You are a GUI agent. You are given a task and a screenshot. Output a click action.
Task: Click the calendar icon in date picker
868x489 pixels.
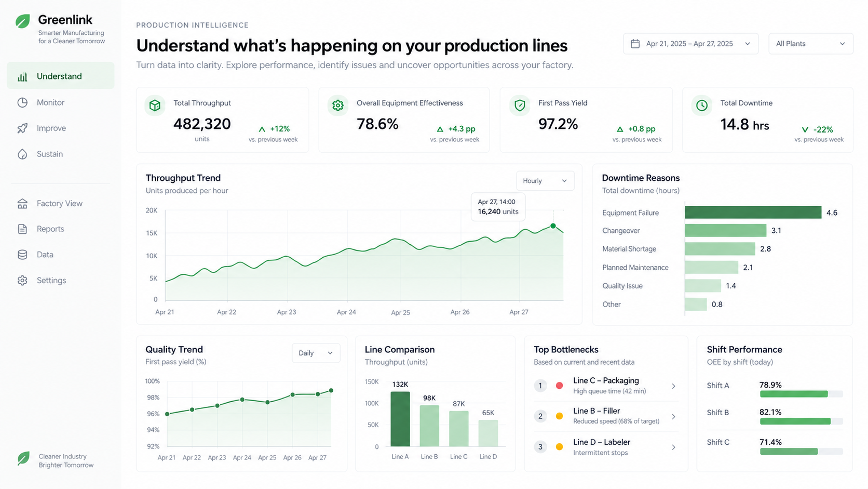click(635, 44)
